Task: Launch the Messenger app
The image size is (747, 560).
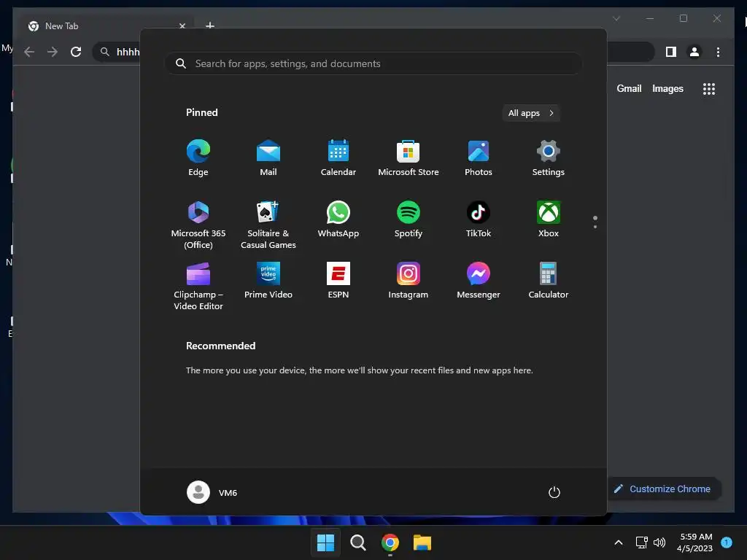Action: click(x=479, y=281)
